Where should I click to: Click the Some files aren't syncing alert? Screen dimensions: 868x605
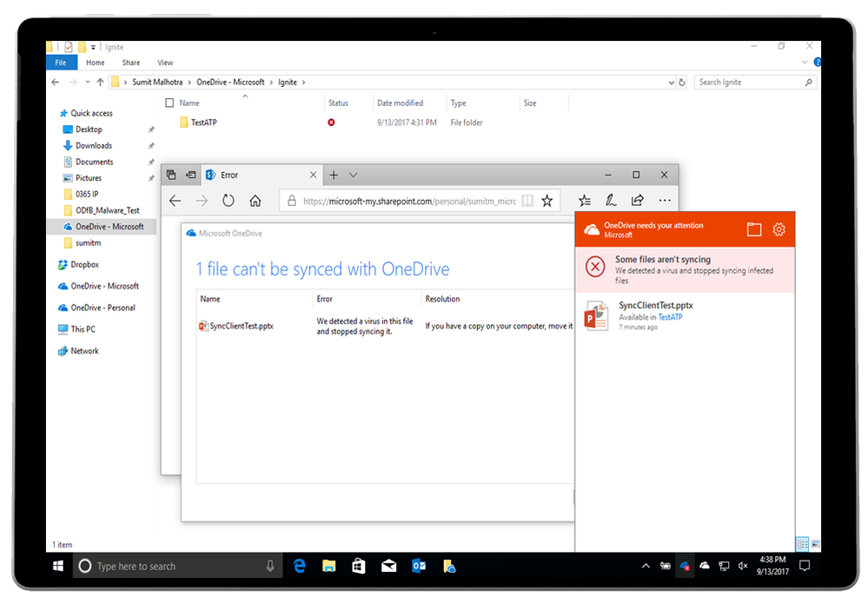coord(686,269)
